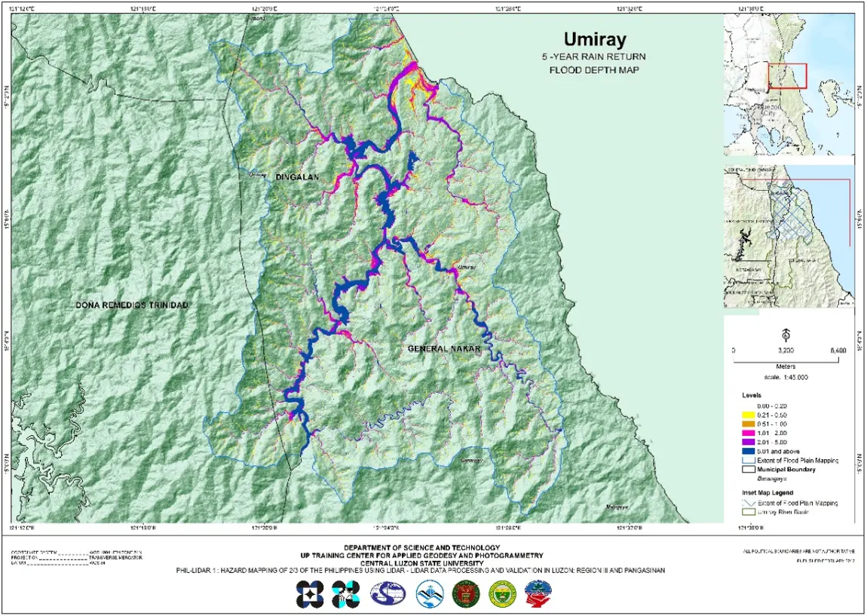This screenshot has height=616, width=867.
Task: Select the blue 5.01 and above swatch
Action: pos(749,451)
